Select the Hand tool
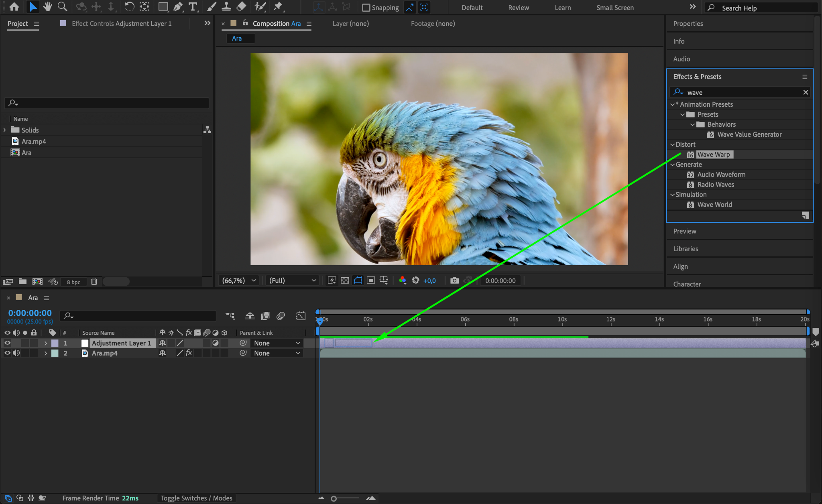Image resolution: width=822 pixels, height=504 pixels. tap(47, 7)
